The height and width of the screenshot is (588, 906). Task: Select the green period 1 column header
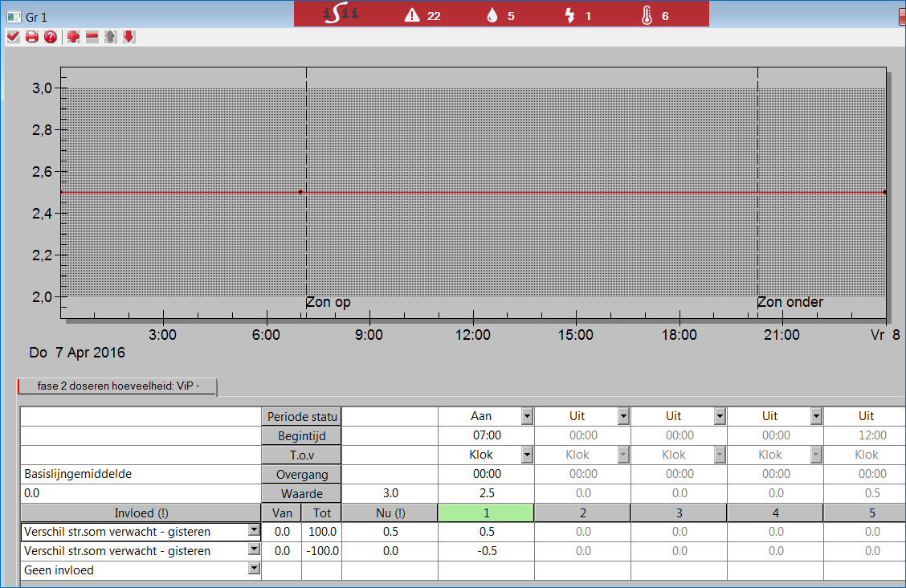click(486, 513)
